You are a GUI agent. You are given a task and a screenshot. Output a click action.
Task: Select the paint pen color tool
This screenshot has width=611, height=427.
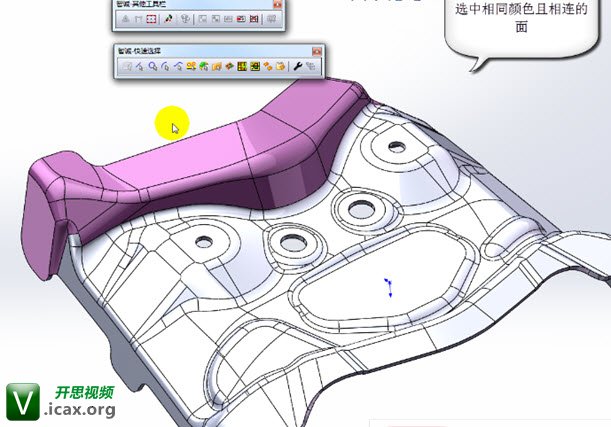[x=168, y=19]
